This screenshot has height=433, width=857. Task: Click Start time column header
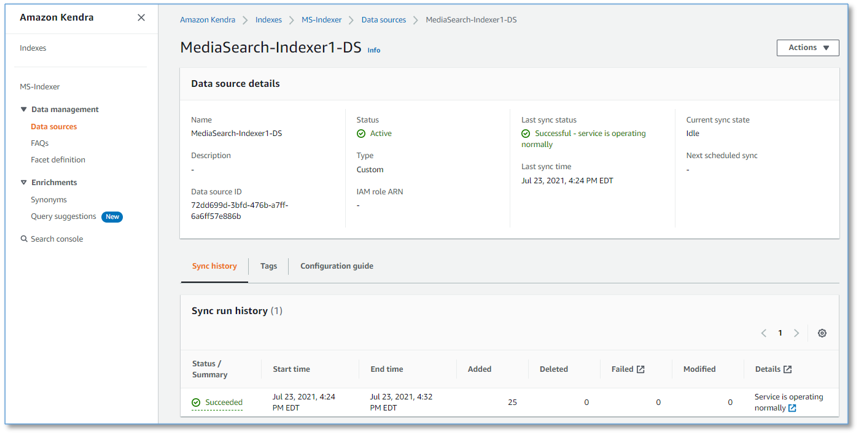[x=291, y=369]
